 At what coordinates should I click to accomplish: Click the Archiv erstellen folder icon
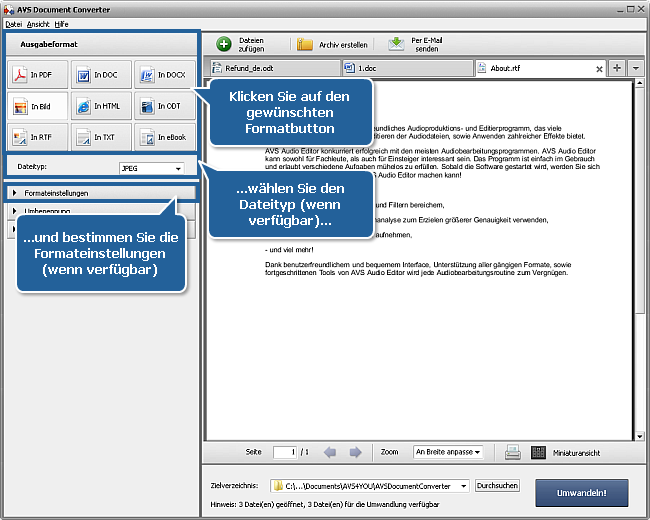click(305, 44)
